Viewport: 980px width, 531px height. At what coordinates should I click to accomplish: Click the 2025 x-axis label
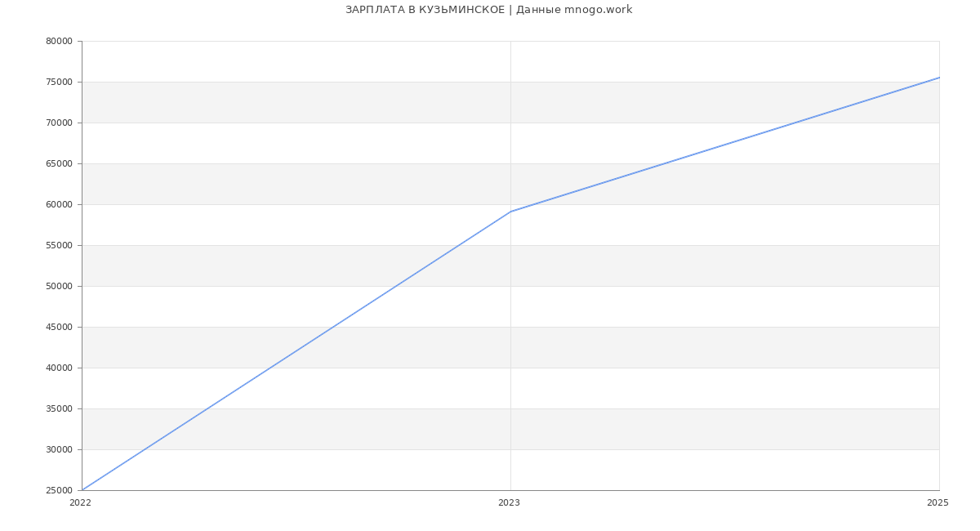pos(937,502)
